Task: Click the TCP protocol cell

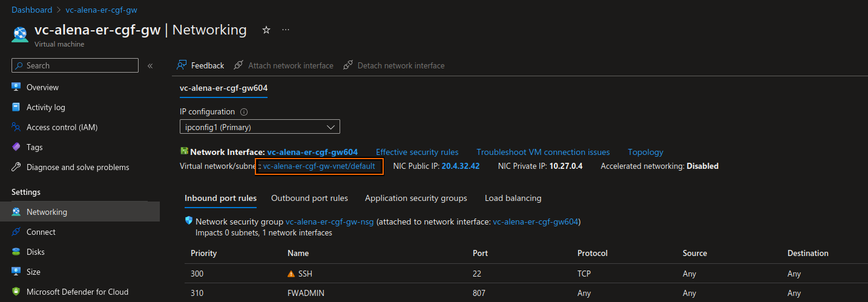Action: (585, 274)
